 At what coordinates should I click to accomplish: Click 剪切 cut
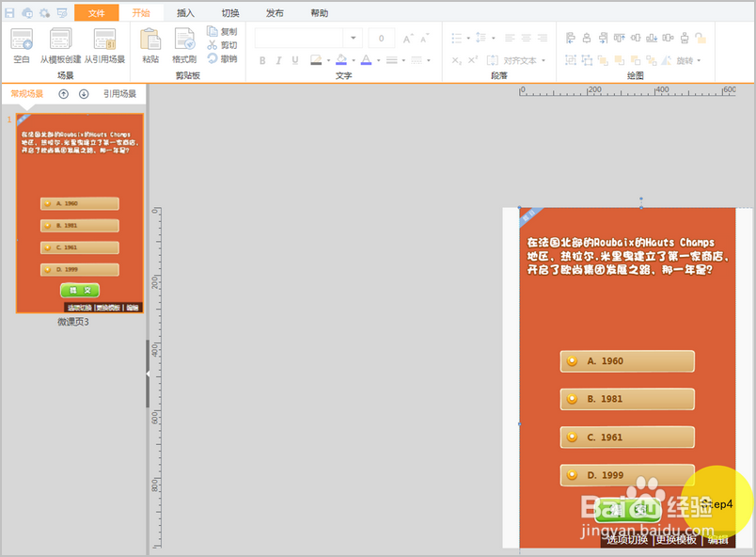click(x=222, y=45)
